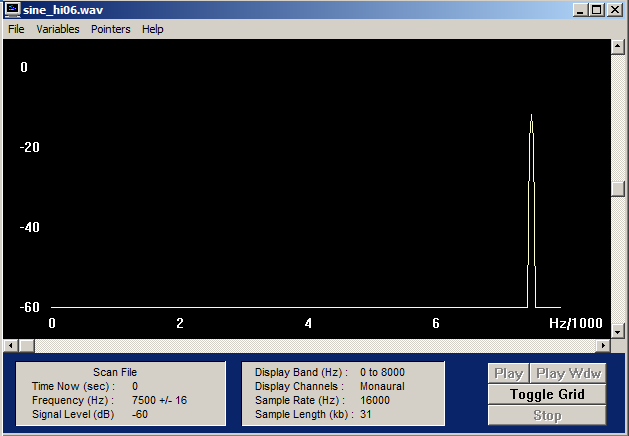Open the File menu
This screenshot has width=629, height=436.
[16, 29]
